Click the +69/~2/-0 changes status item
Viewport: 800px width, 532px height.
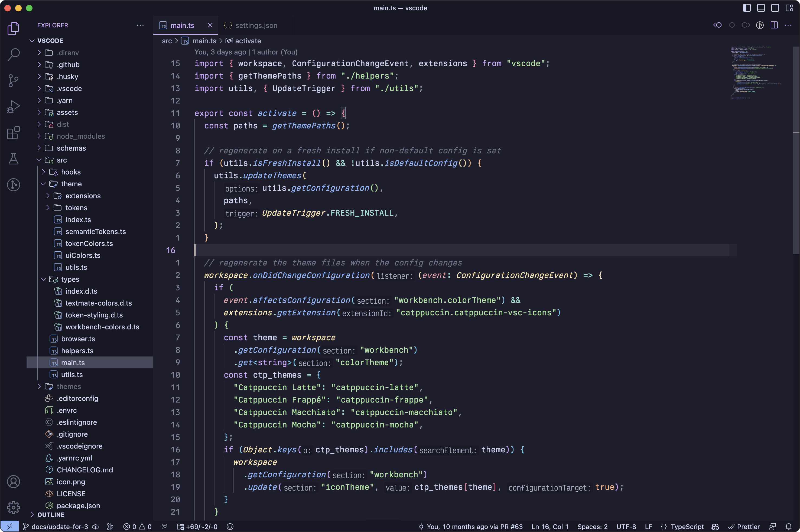[197, 527]
